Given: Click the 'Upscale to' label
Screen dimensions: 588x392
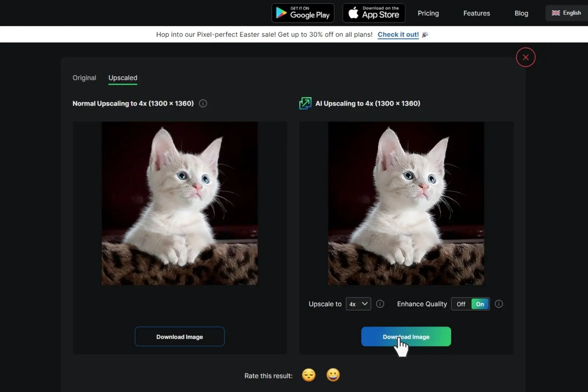Looking at the screenshot, I should click(325, 304).
